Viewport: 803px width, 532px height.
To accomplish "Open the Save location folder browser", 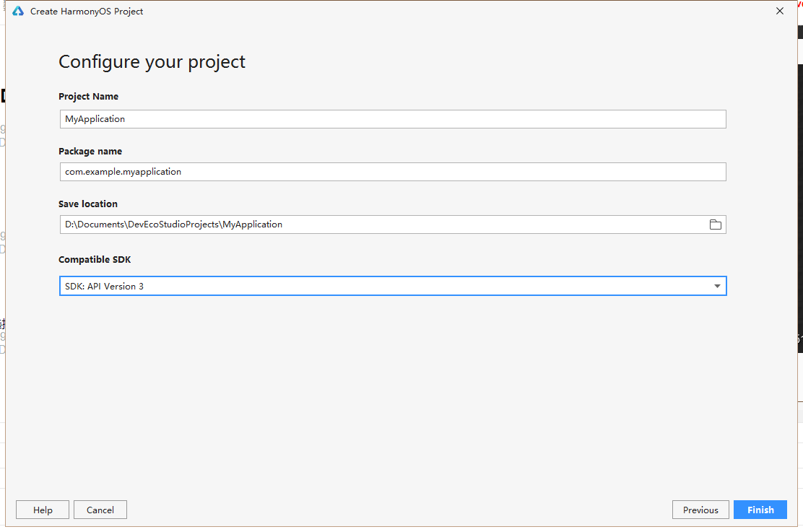I will tap(715, 224).
